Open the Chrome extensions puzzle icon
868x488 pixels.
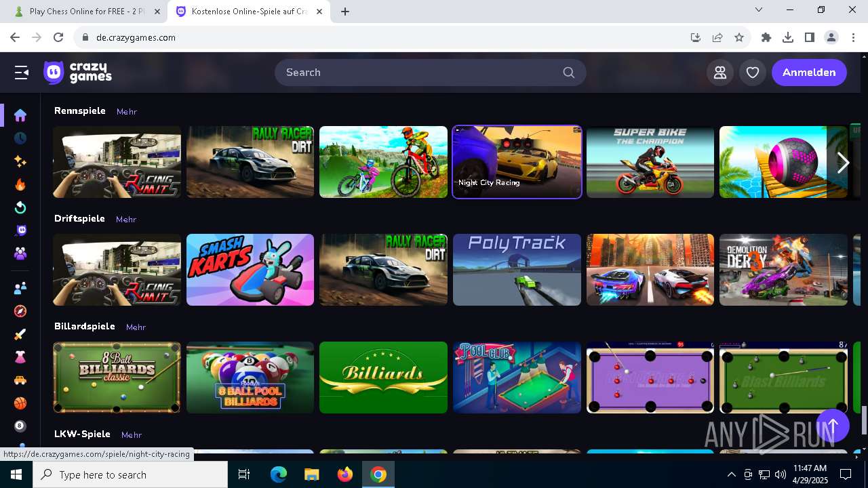point(766,38)
